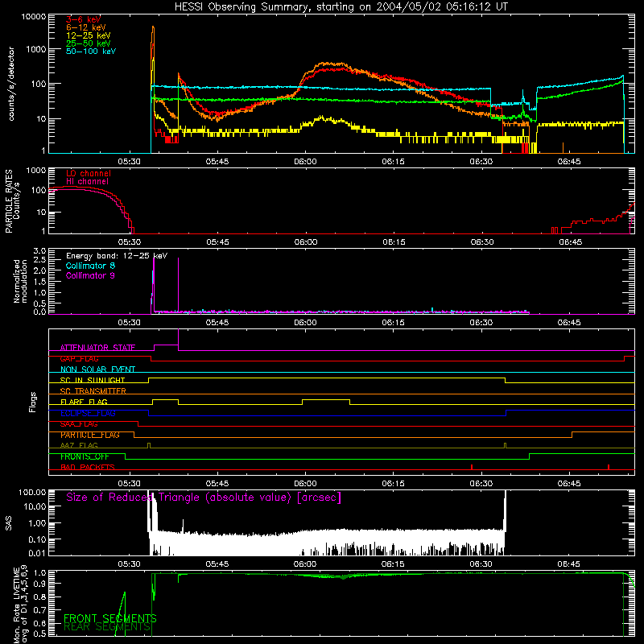Select the Collimator 8 legend entry

[90, 266]
